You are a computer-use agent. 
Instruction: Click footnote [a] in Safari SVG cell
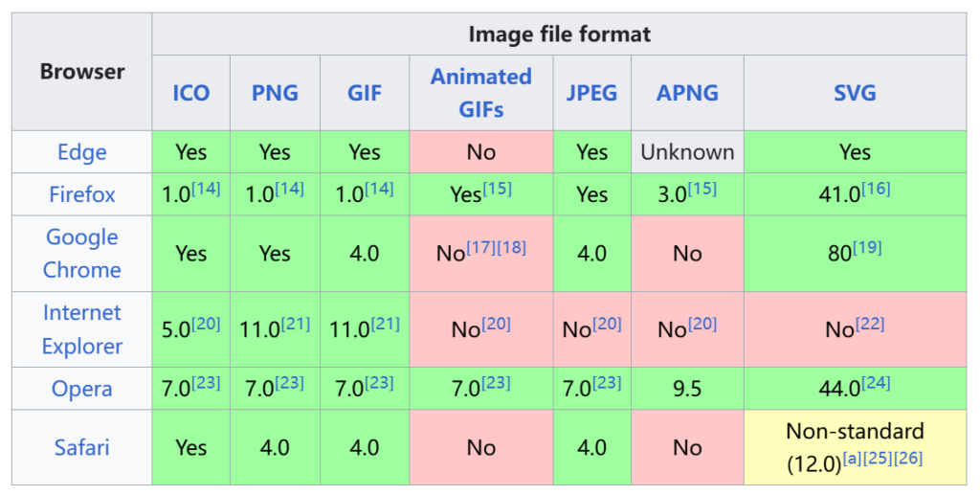click(853, 458)
